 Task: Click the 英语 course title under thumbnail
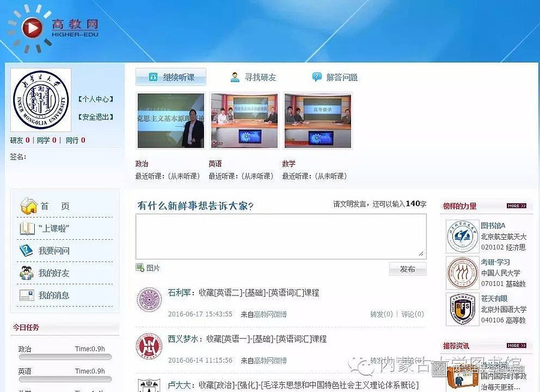click(x=215, y=164)
